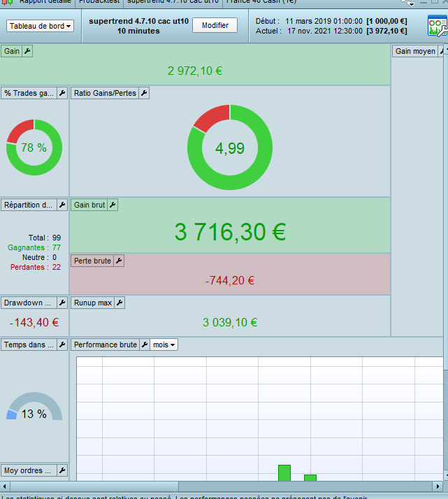Switch to the ProBacktest tab

point(99,2)
